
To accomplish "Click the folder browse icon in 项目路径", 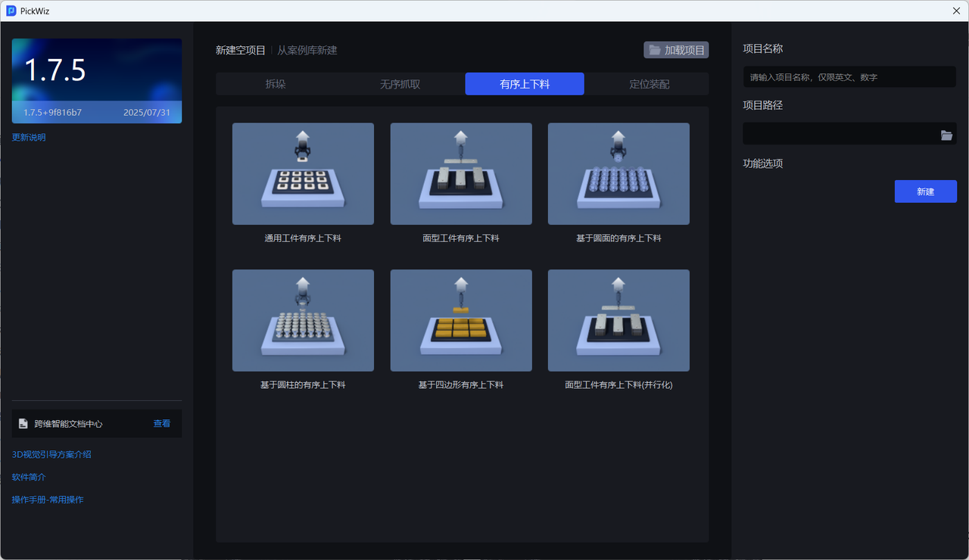I will (x=946, y=135).
